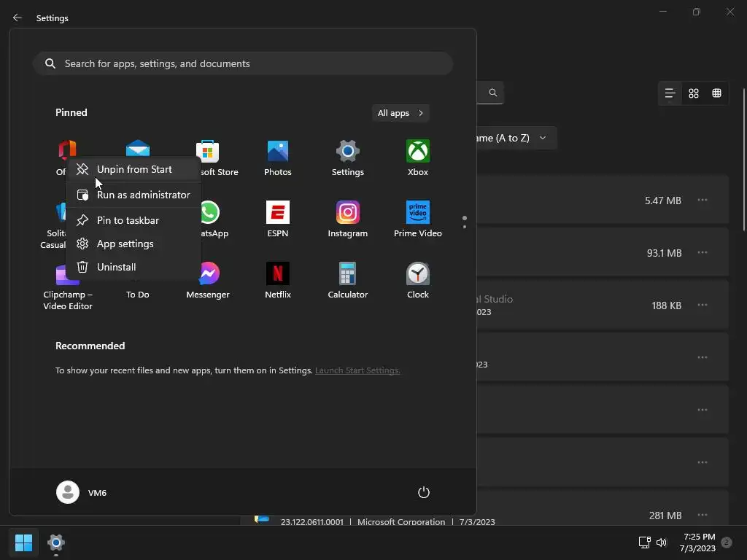Click the 188 KB size text
Screen dimensions: 747x560
click(x=666, y=306)
